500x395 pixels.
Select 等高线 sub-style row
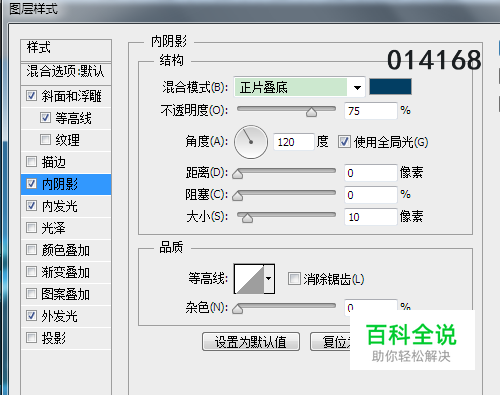(x=66, y=118)
